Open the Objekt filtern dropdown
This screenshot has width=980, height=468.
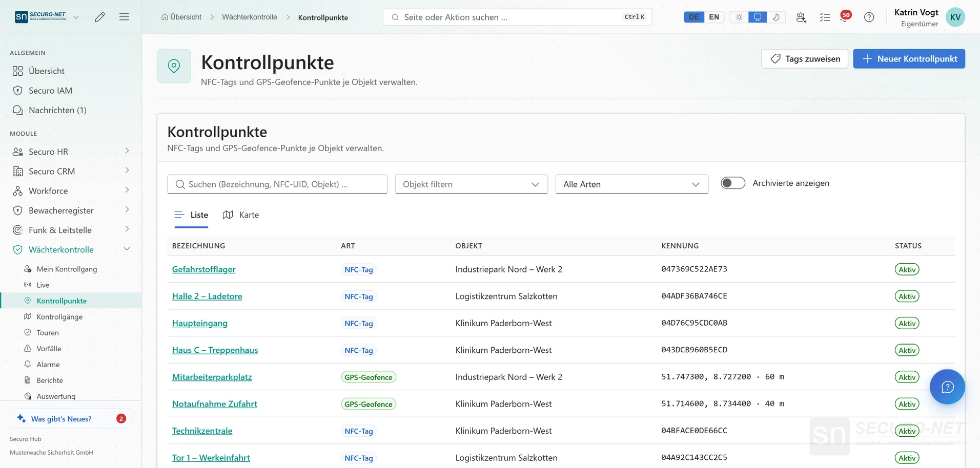tap(471, 184)
